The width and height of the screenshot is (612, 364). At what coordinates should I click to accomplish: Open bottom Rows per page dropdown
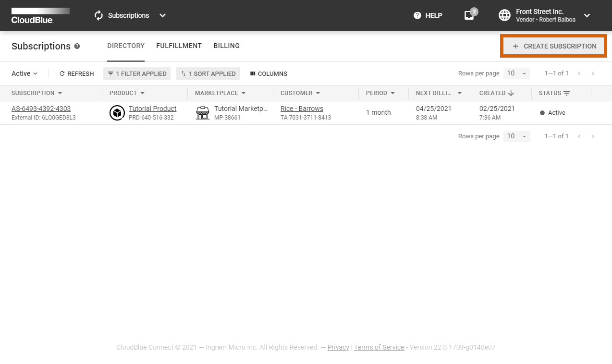click(517, 136)
